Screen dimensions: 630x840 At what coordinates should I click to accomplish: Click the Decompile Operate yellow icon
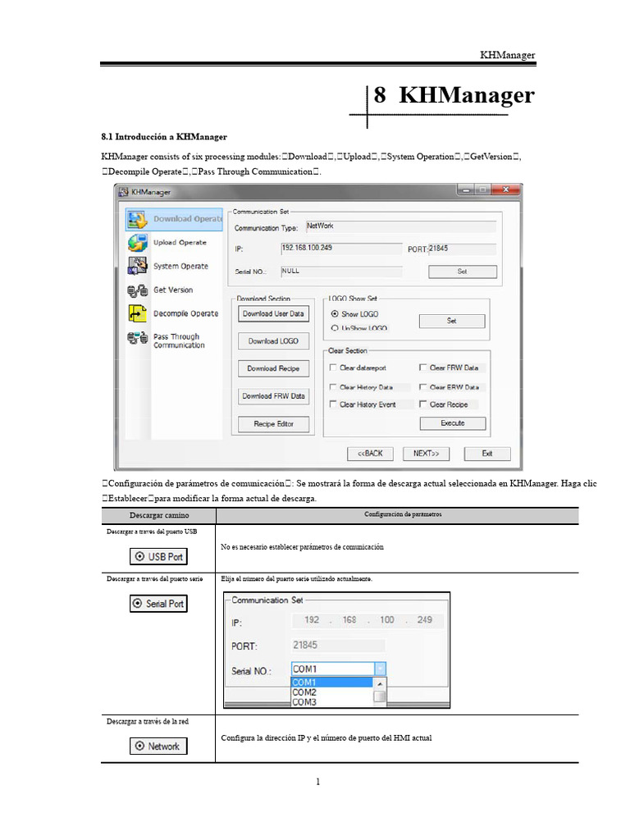tap(138, 313)
